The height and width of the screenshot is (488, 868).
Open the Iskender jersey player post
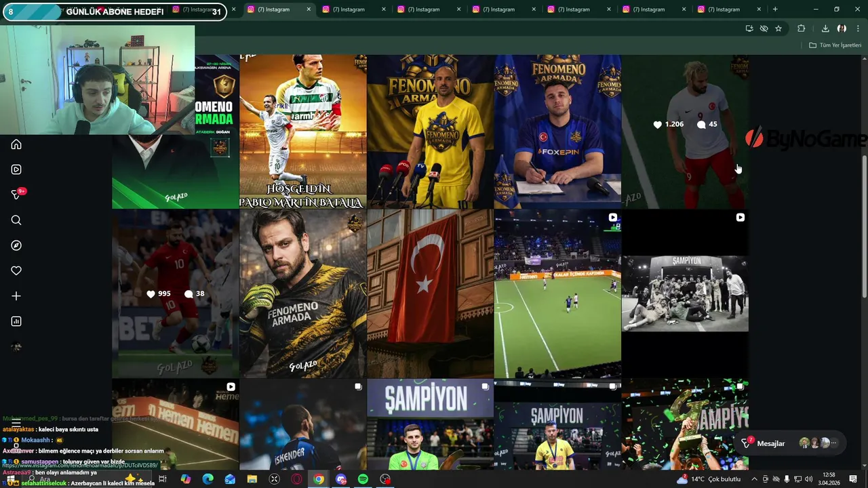pos(302,424)
